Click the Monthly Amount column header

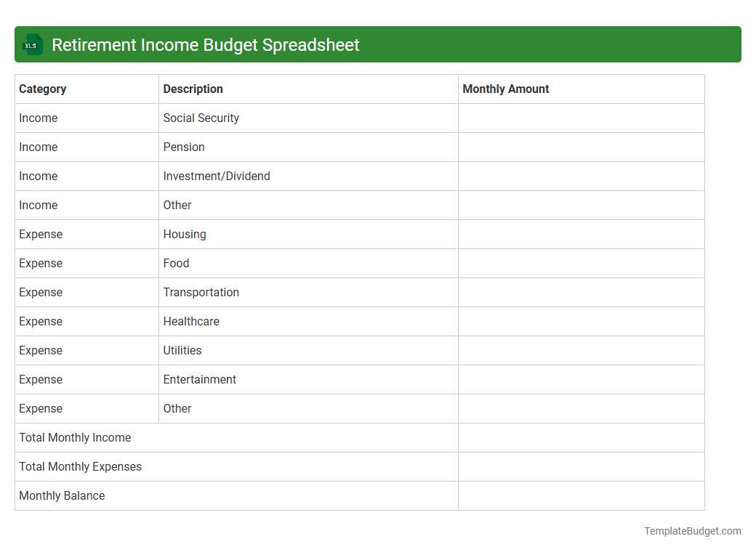click(506, 89)
